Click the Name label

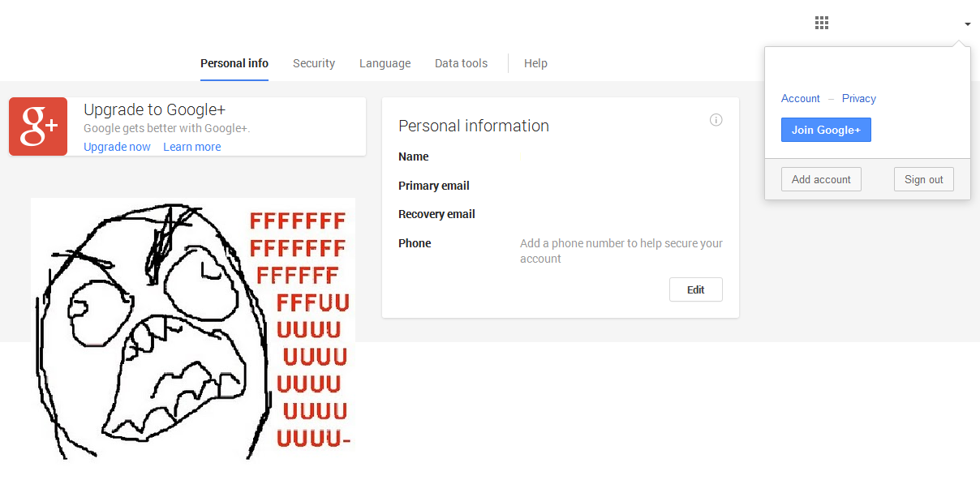414,156
